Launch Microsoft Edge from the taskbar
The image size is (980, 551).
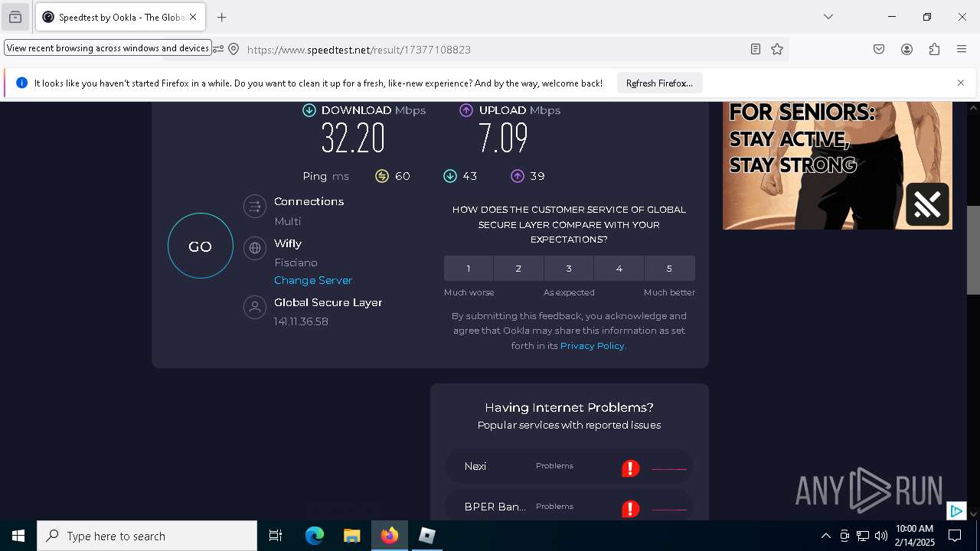315,536
